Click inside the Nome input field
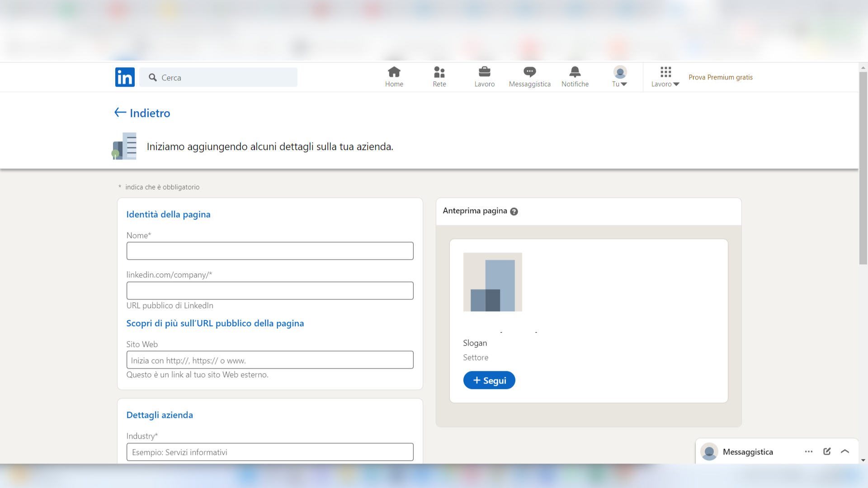The height and width of the screenshot is (488, 868). pos(269,251)
